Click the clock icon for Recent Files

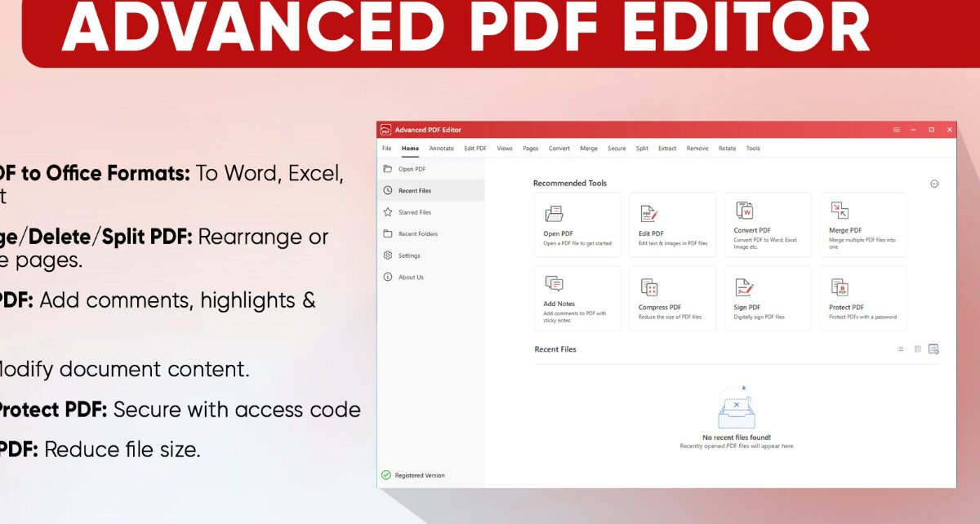point(388,190)
